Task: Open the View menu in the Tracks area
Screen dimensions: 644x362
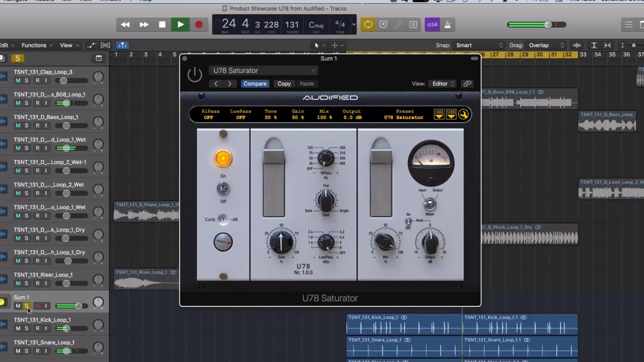Action: 69,45
